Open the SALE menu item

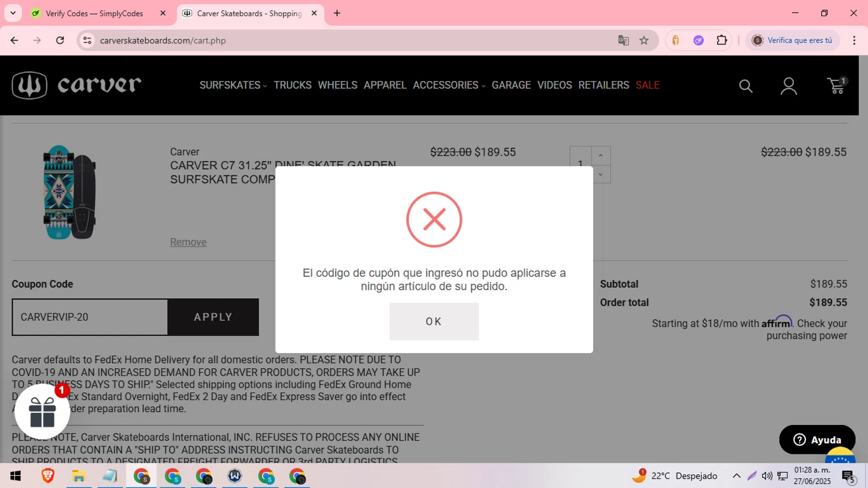(648, 85)
